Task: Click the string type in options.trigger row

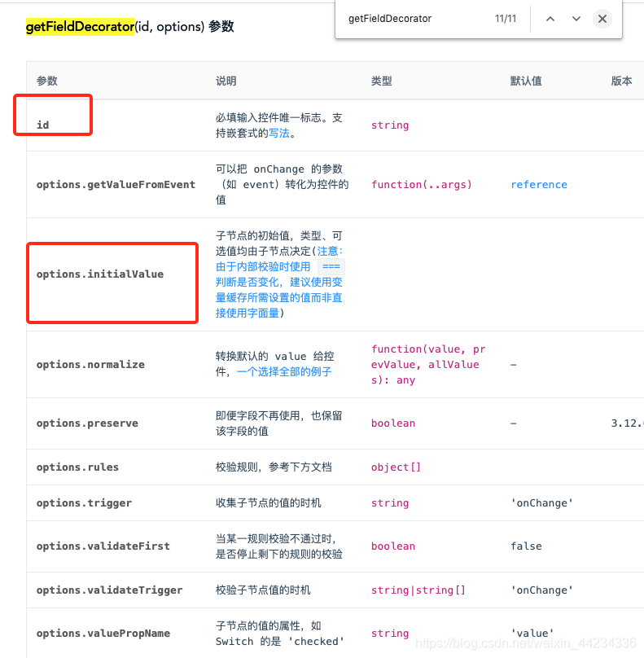Action: 390,502
